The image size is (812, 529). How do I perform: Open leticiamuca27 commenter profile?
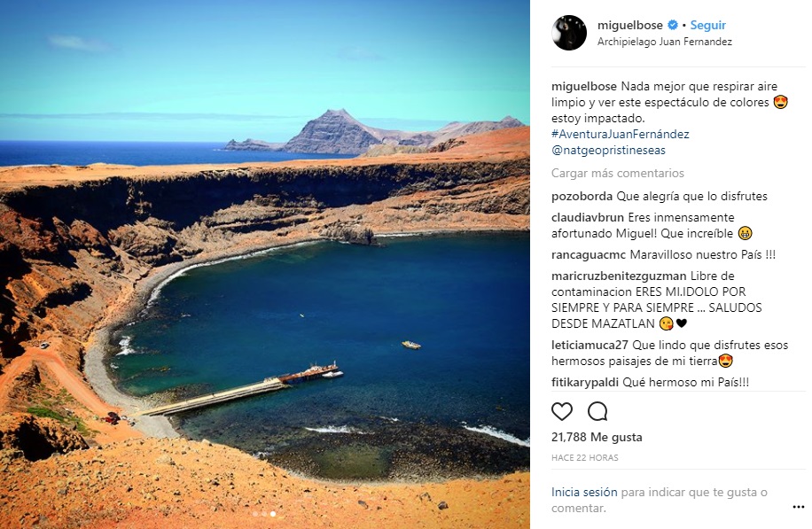click(589, 345)
